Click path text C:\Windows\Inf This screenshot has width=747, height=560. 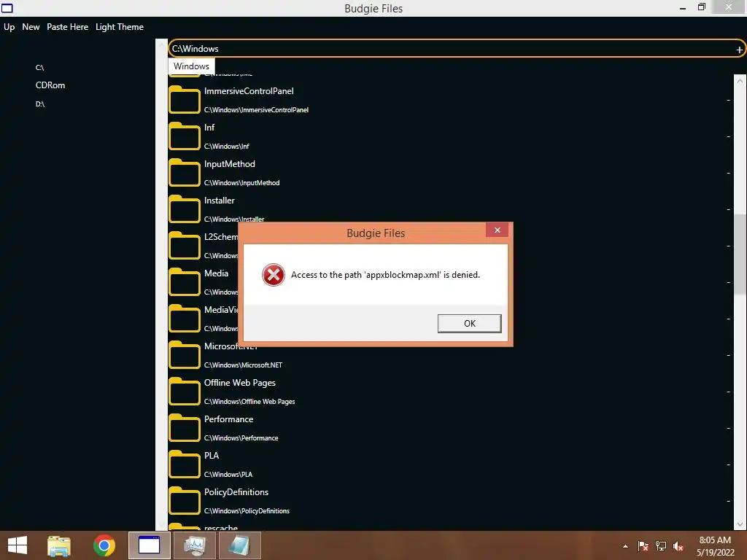pyautogui.click(x=227, y=146)
